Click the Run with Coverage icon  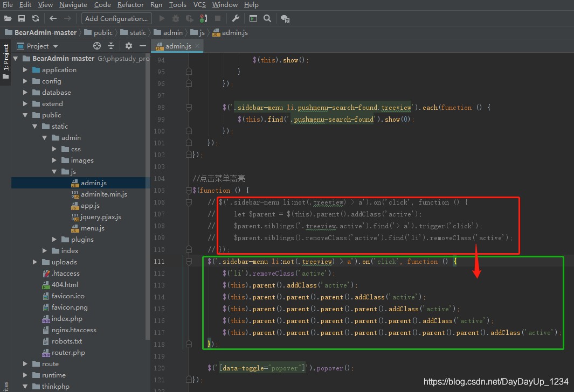189,18
